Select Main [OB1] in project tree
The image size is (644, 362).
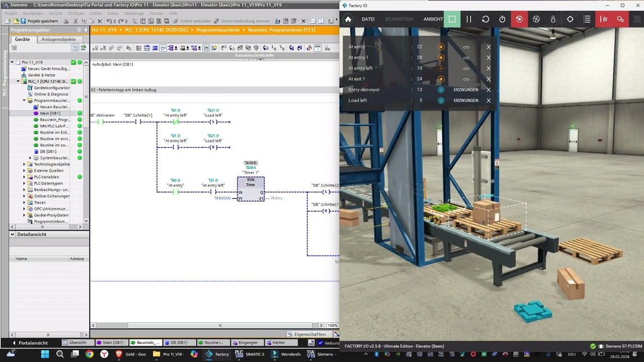(x=50, y=113)
